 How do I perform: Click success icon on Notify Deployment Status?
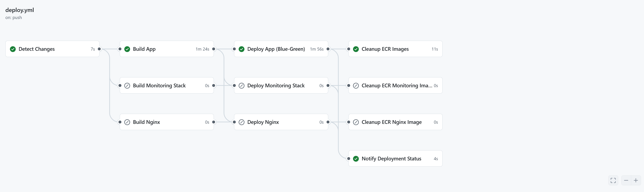coord(356,159)
